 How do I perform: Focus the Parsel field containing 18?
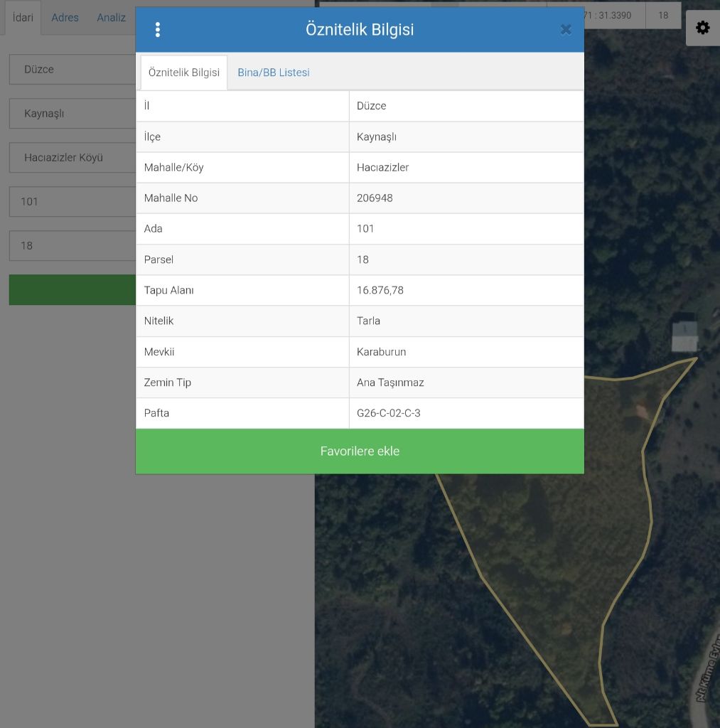pyautogui.click(x=71, y=246)
